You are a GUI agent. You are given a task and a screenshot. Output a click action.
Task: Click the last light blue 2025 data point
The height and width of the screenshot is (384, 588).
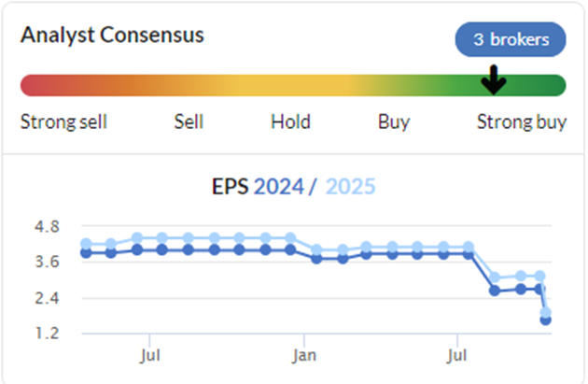tap(546, 312)
